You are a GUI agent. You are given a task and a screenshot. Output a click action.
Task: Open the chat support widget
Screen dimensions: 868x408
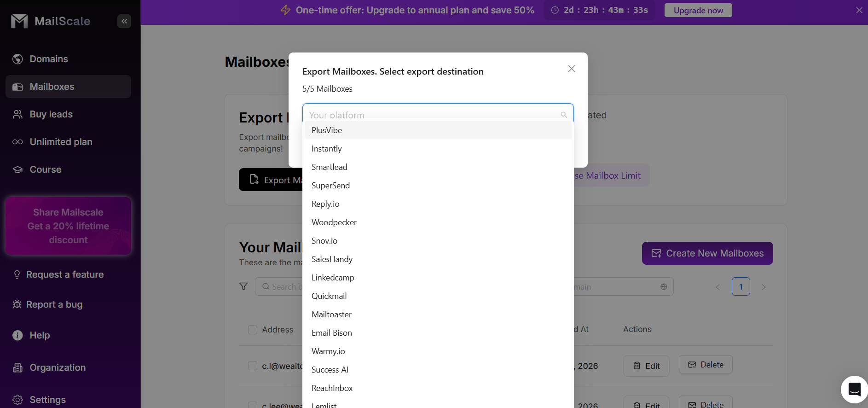click(854, 390)
